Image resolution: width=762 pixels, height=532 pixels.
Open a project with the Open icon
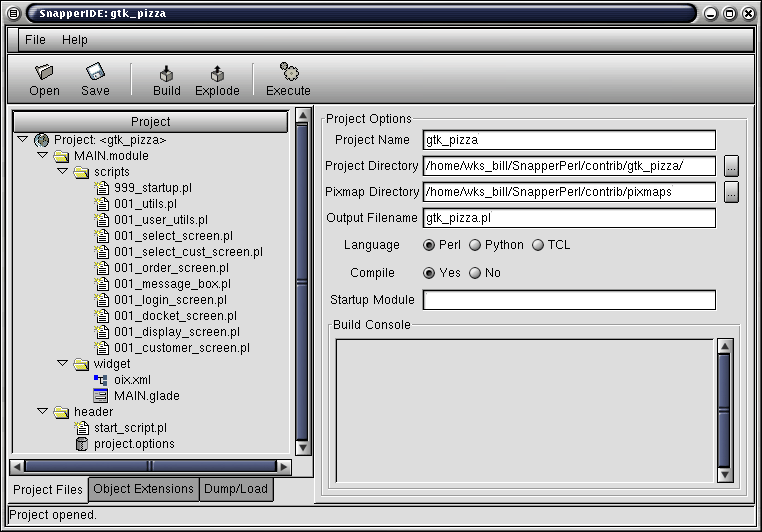click(x=44, y=72)
